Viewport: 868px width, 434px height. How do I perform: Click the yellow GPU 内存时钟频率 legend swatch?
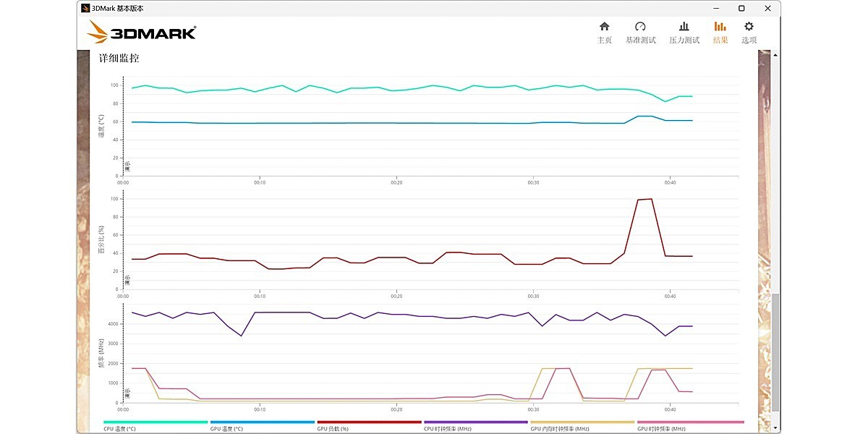pyautogui.click(x=582, y=422)
